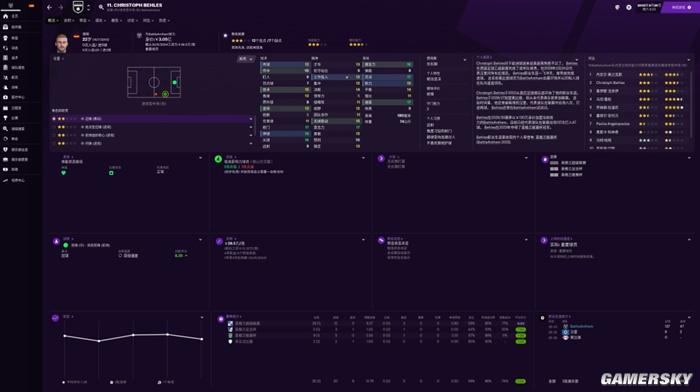Open the Transfer player menu tab
The height and width of the screenshot is (392, 700).
[x=84, y=21]
